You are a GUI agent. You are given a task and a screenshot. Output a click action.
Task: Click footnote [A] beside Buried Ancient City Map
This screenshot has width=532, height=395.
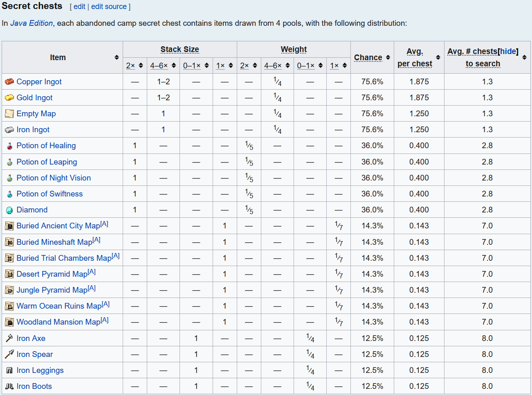104,224
